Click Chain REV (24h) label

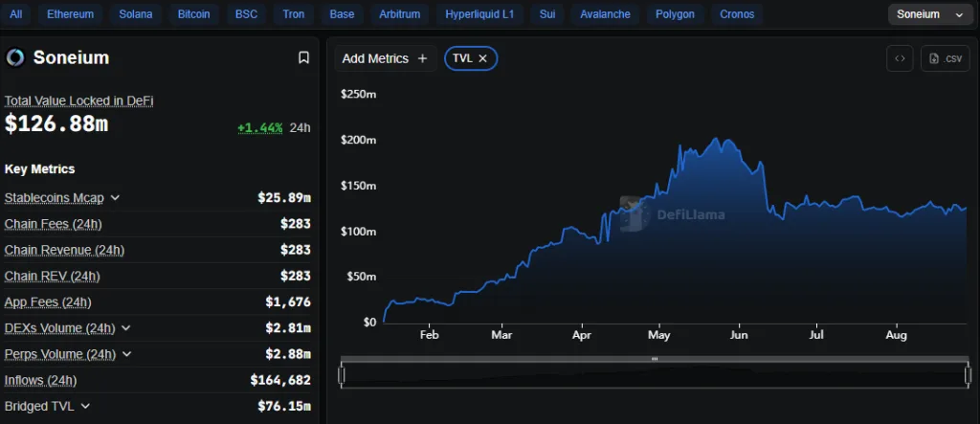pyautogui.click(x=52, y=276)
